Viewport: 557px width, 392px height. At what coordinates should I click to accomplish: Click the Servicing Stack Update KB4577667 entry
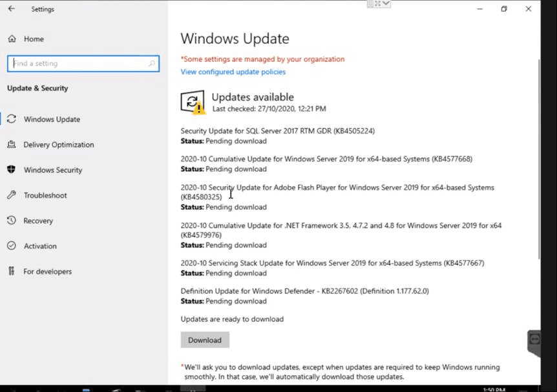tap(332, 268)
